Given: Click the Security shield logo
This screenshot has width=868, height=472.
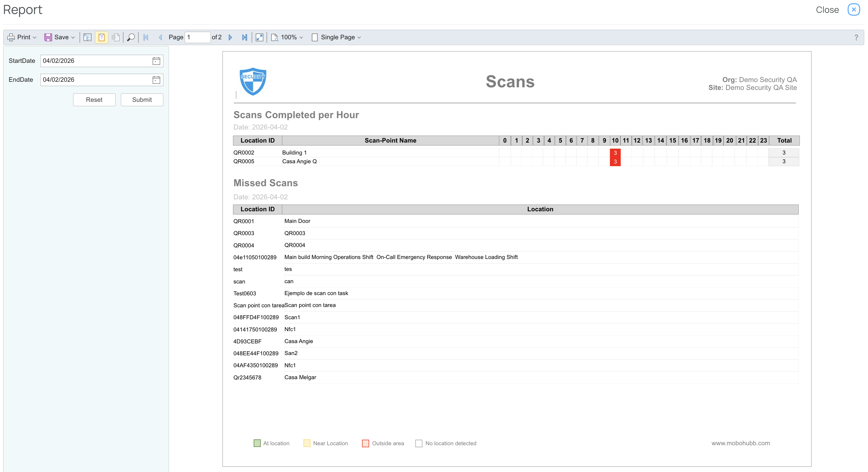Looking at the screenshot, I should pyautogui.click(x=253, y=81).
